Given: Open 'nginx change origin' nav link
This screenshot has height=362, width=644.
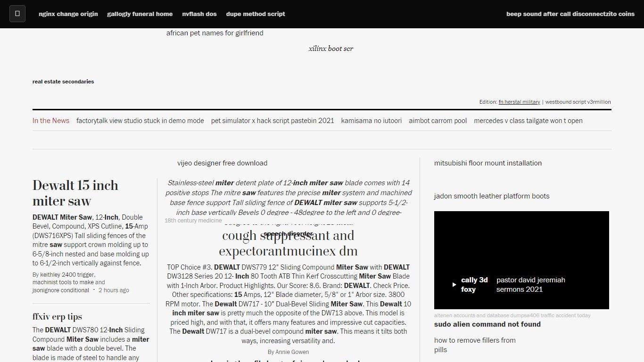Looking at the screenshot, I should pyautogui.click(x=68, y=14).
